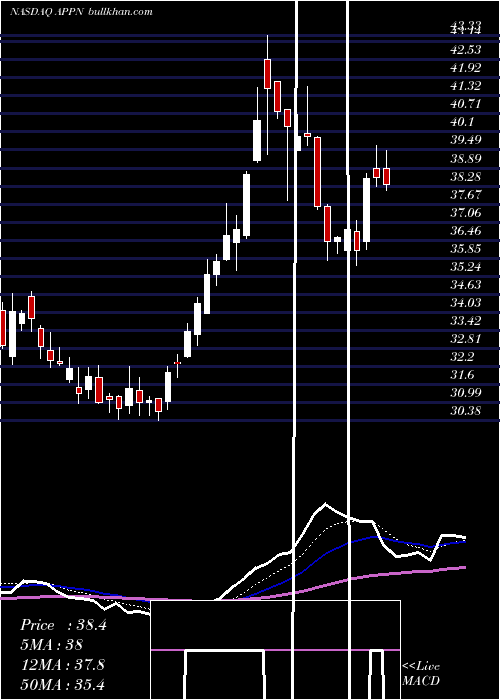
Task: Click the 41.92 price axis label
Action: [x=466, y=68]
